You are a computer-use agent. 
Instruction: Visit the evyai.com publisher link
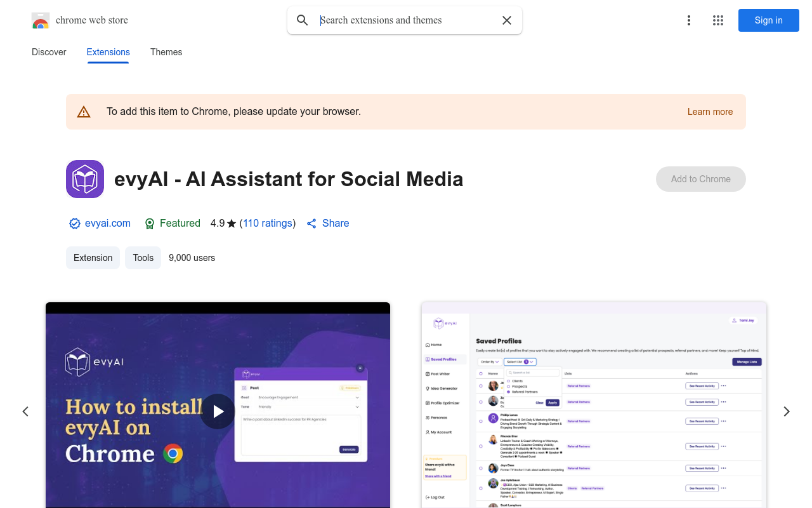click(108, 224)
